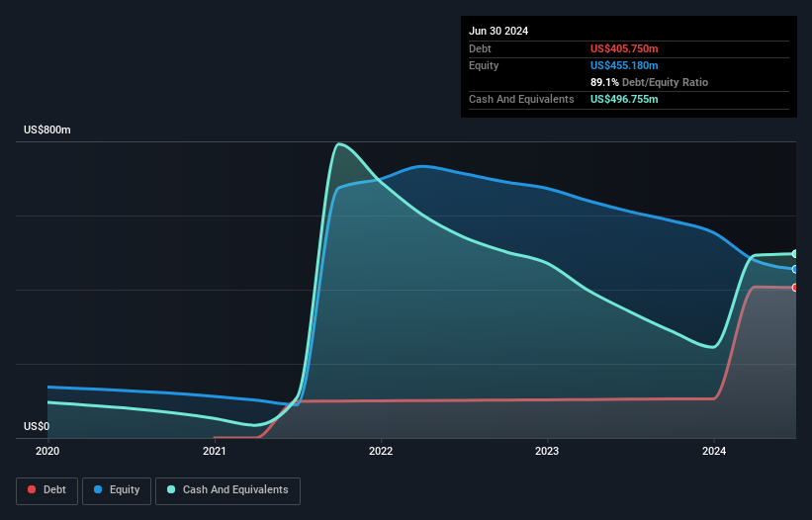The width and height of the screenshot is (812, 520).
Task: Click the 89.1% Debt/Equity Ratio text
Action: tap(649, 82)
